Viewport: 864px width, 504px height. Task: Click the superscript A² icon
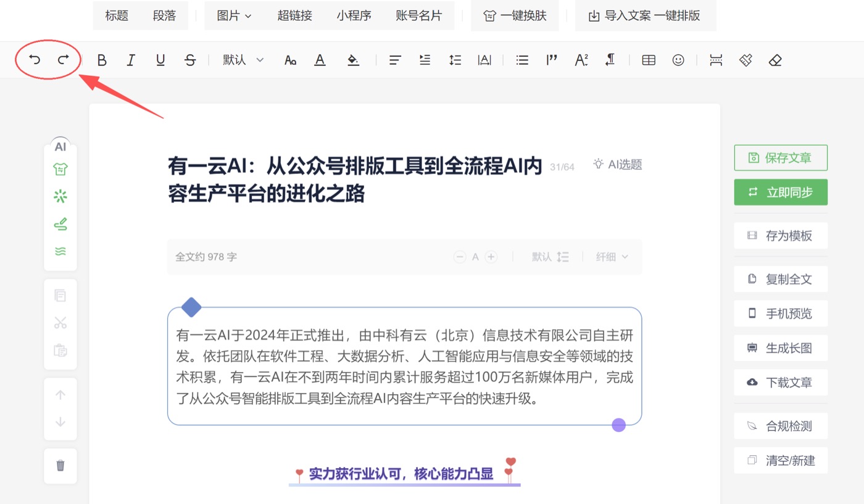coord(581,60)
